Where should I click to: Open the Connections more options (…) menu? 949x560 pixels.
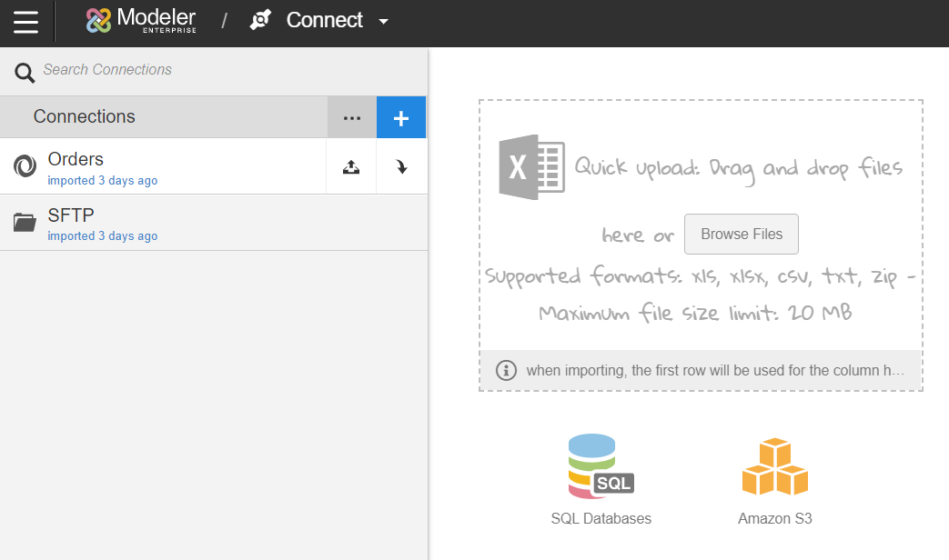pos(352,117)
